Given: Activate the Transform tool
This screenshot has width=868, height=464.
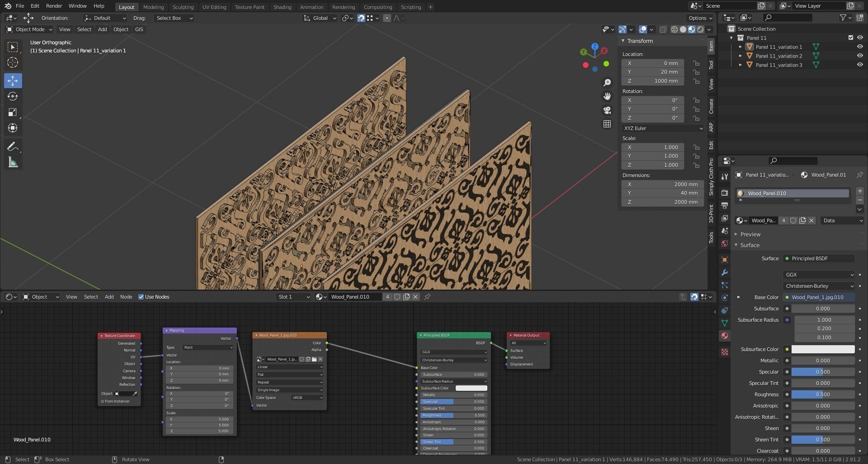Looking at the screenshot, I should [13, 128].
